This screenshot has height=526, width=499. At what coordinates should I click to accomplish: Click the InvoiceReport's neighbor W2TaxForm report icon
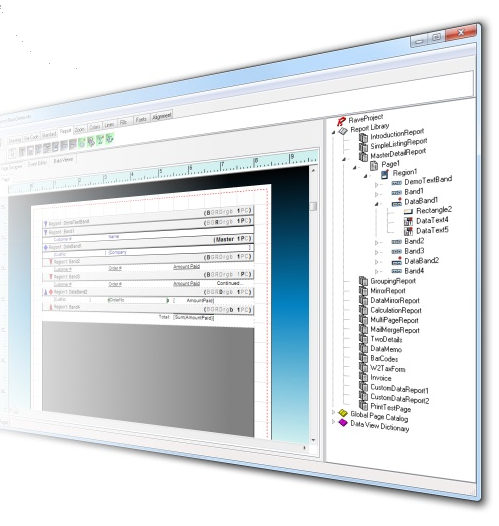(x=364, y=368)
